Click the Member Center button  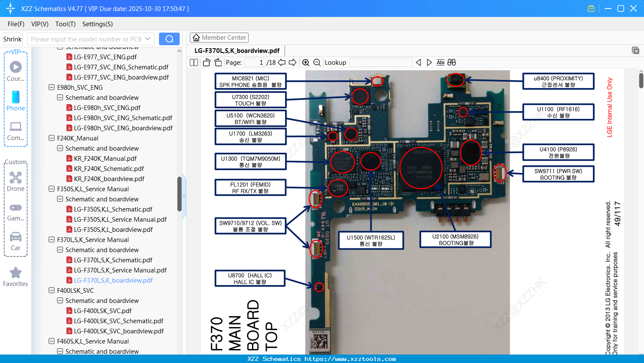219,37
